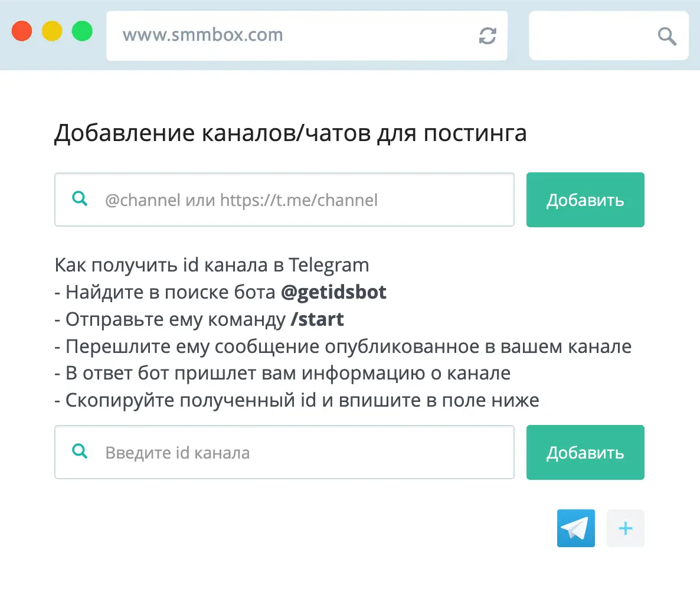Click the 'Добавление каналов/чатов для постинга' heading
Viewport: 700px width, 592px height.
[x=290, y=133]
